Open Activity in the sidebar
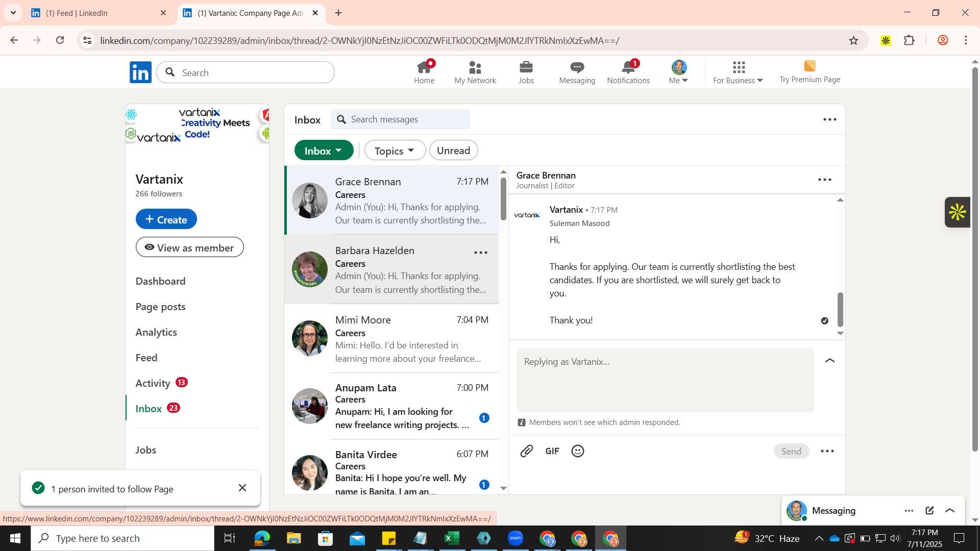This screenshot has height=551, width=980. pos(153,383)
